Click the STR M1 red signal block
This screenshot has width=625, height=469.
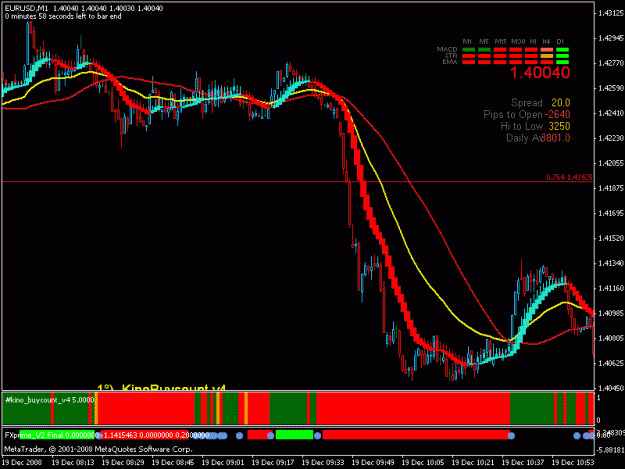tap(468, 56)
